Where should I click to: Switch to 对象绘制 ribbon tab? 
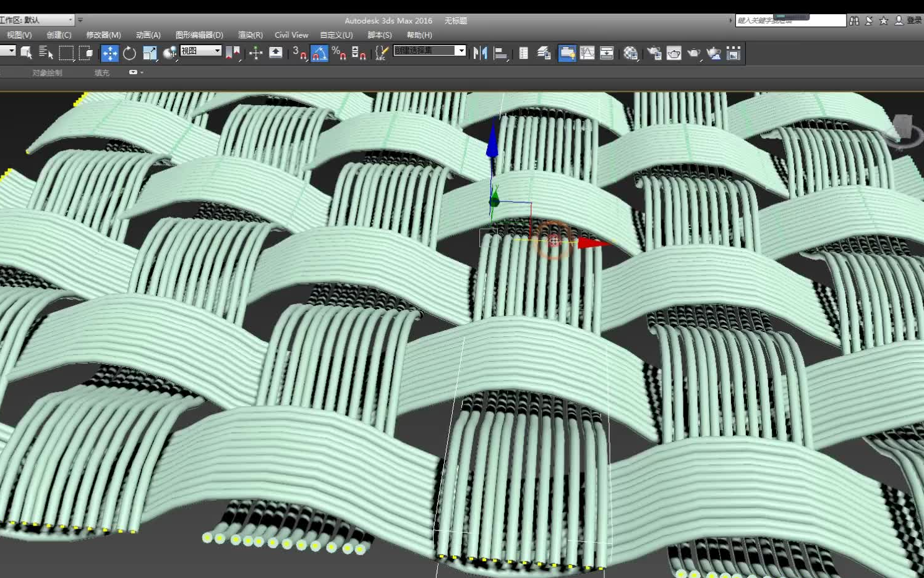(47, 73)
